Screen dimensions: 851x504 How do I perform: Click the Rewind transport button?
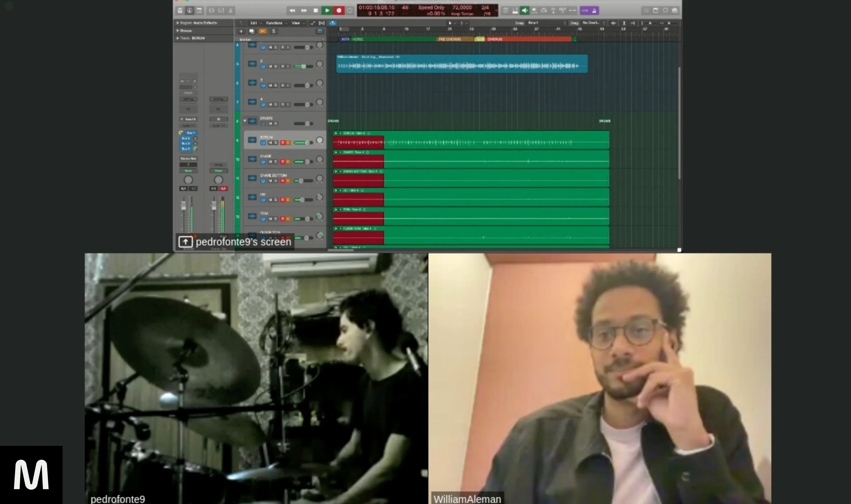pos(292,11)
